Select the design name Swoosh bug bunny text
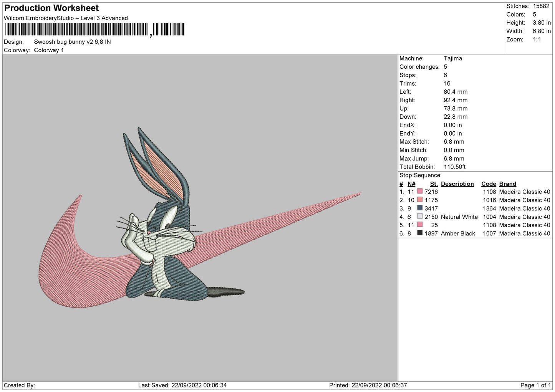The height and width of the screenshot is (392, 555). pos(72,42)
